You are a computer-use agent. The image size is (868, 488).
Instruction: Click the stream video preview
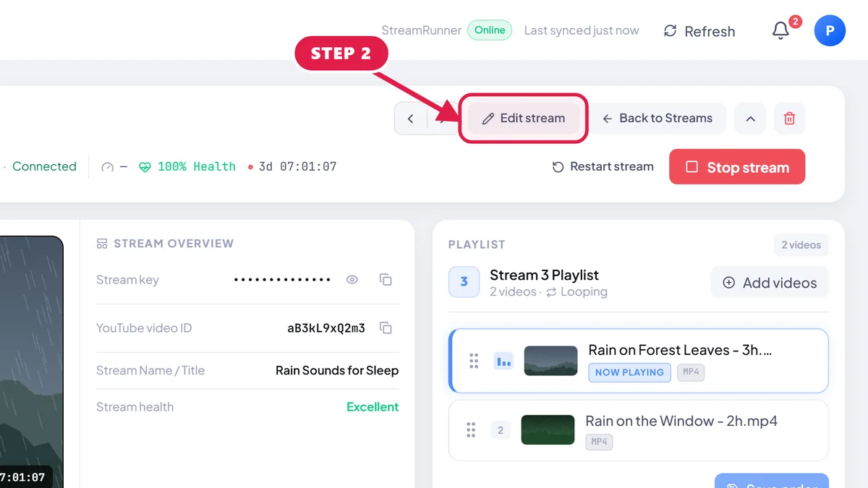click(x=31, y=361)
